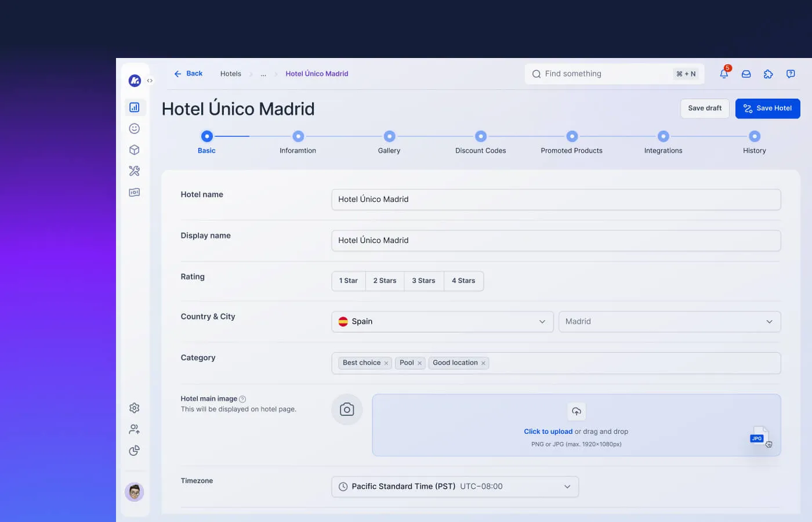Remove the Best choice category tag
The height and width of the screenshot is (522, 812).
[386, 363]
